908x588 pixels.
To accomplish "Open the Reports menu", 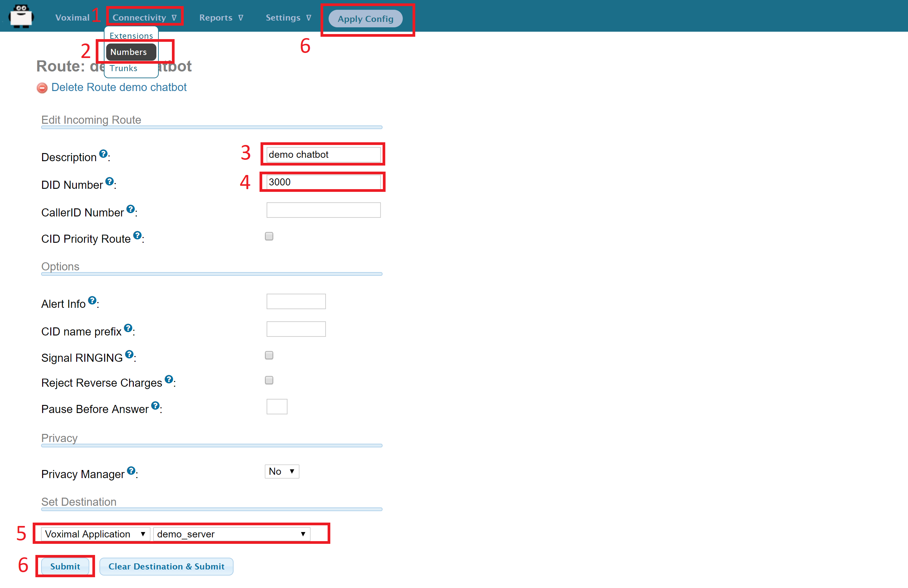I will pos(221,18).
